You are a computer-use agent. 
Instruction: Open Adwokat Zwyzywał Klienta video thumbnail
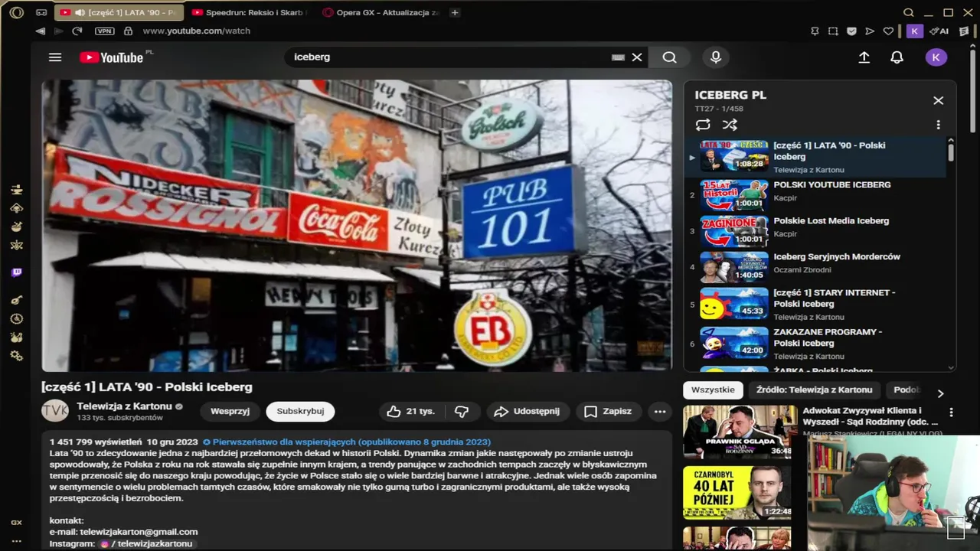point(739,432)
